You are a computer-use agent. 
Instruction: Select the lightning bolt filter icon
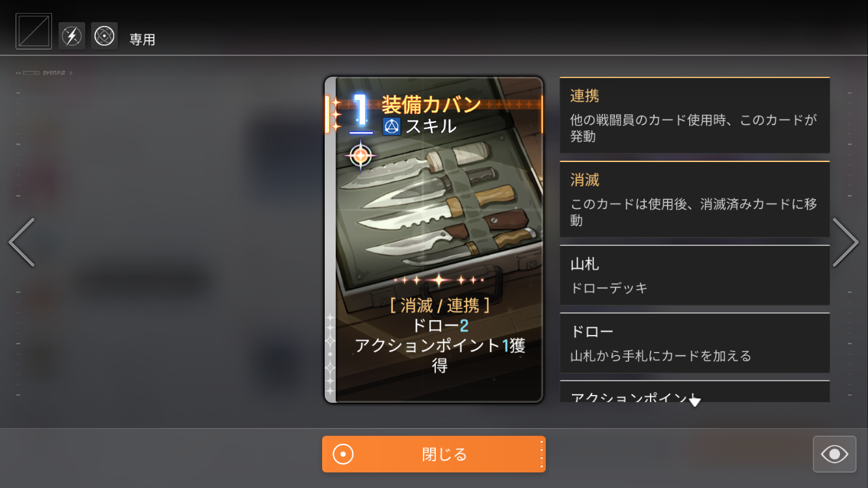(72, 36)
